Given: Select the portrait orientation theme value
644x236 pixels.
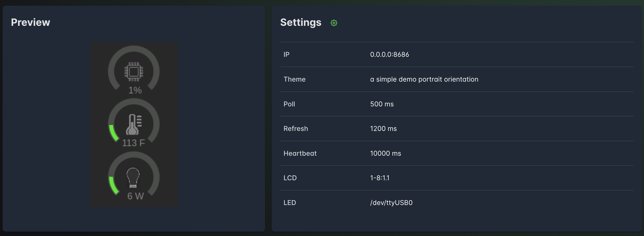Looking at the screenshot, I should pyautogui.click(x=424, y=79).
